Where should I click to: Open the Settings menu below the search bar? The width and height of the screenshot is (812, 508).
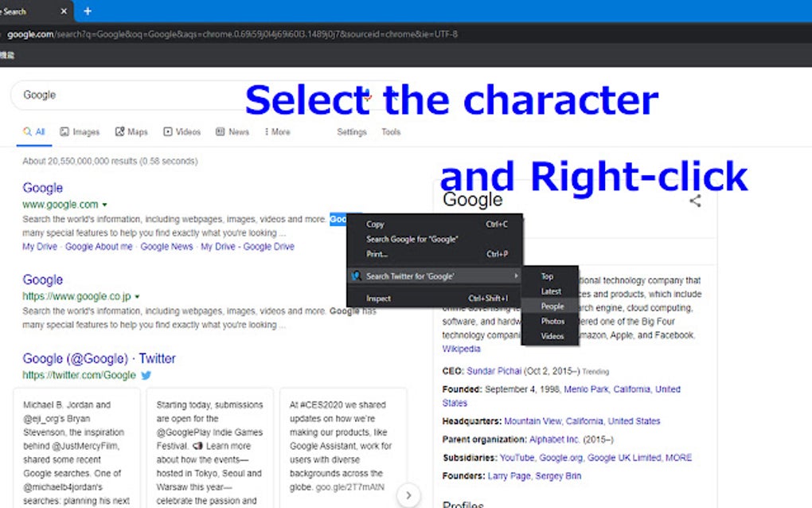click(351, 131)
